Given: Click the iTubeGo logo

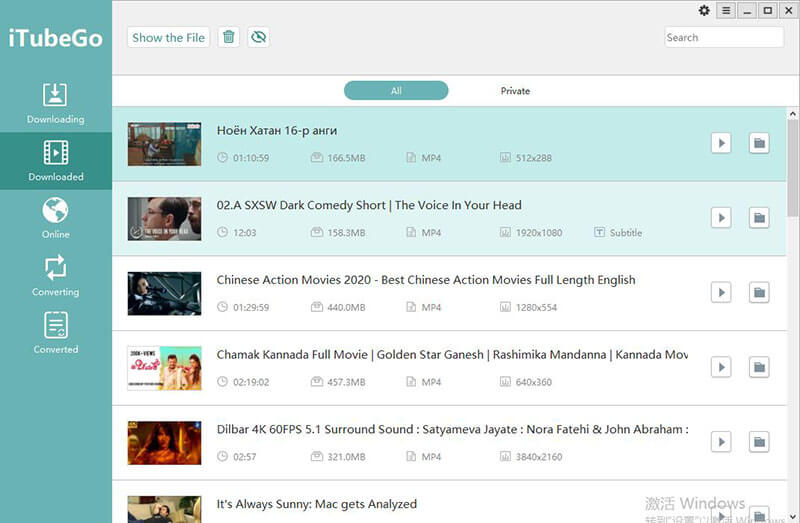Looking at the screenshot, I should point(56,38).
